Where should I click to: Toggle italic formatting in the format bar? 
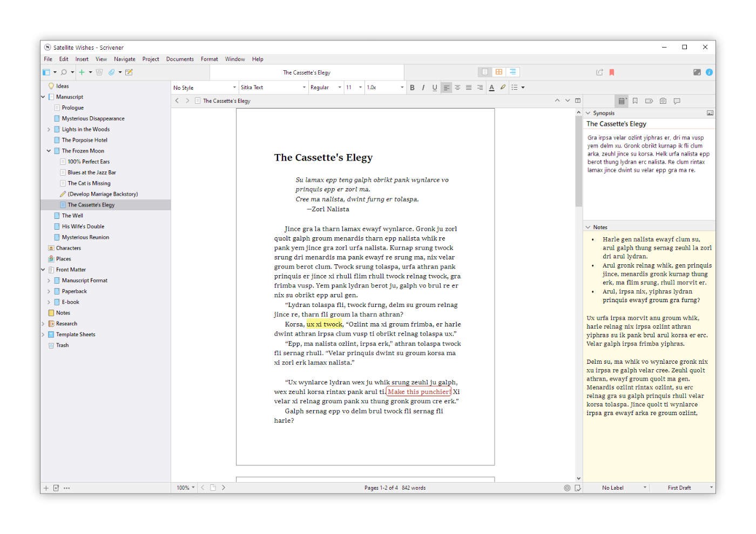tap(423, 87)
